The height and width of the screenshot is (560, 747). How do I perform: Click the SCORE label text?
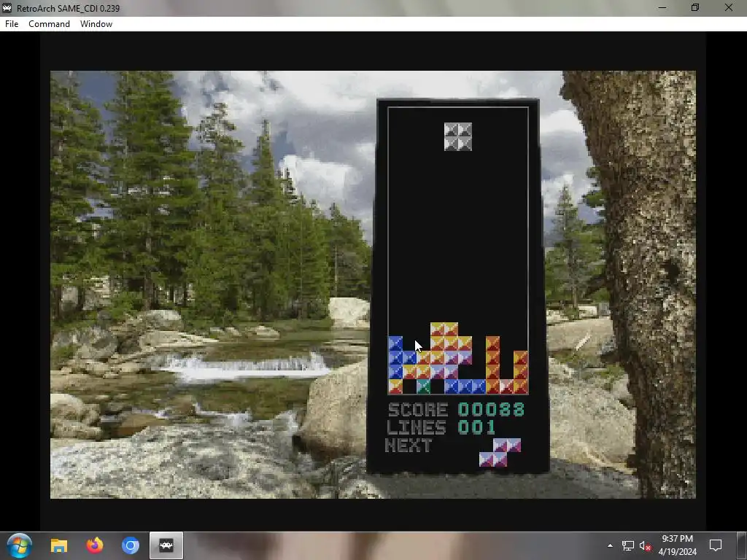tap(418, 410)
